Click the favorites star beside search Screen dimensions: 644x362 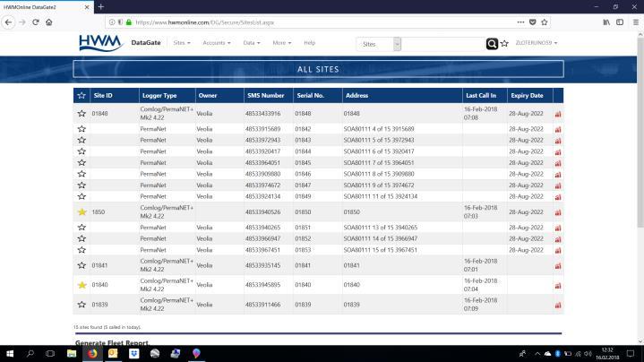click(505, 43)
